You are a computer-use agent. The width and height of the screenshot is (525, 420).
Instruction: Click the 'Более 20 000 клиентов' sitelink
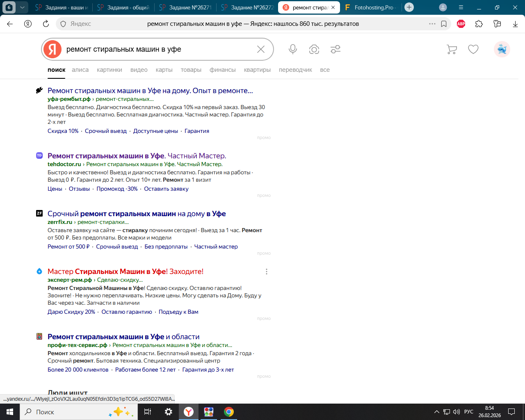(78, 370)
